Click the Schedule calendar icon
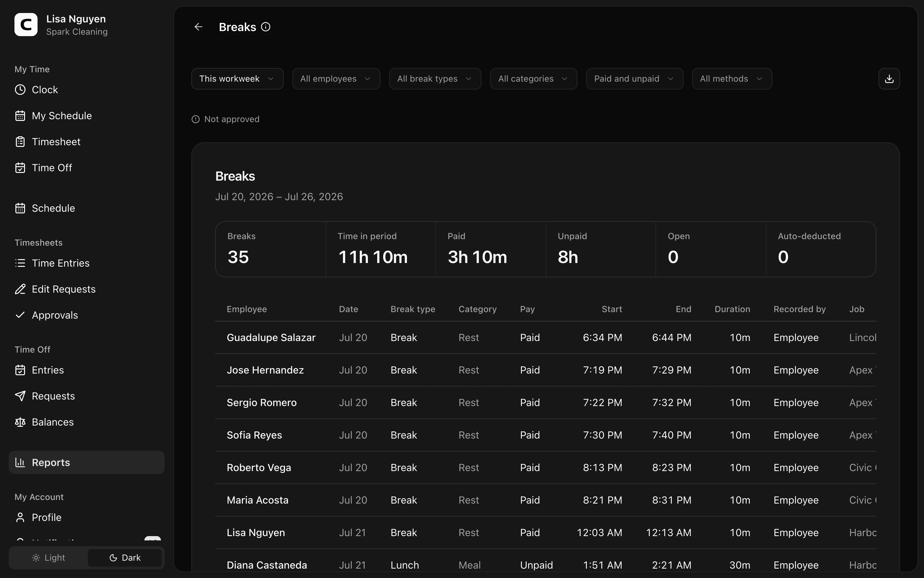 [x=20, y=208]
